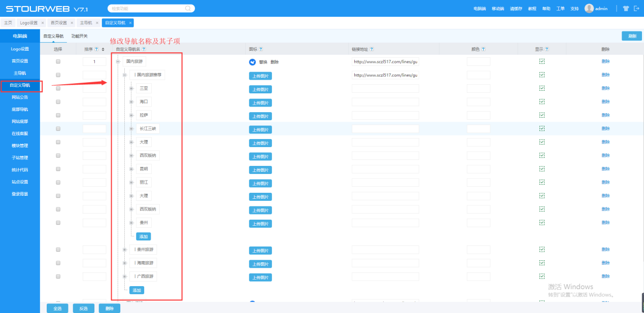Click 上传图片 button for 拉萨 row

coord(260,116)
